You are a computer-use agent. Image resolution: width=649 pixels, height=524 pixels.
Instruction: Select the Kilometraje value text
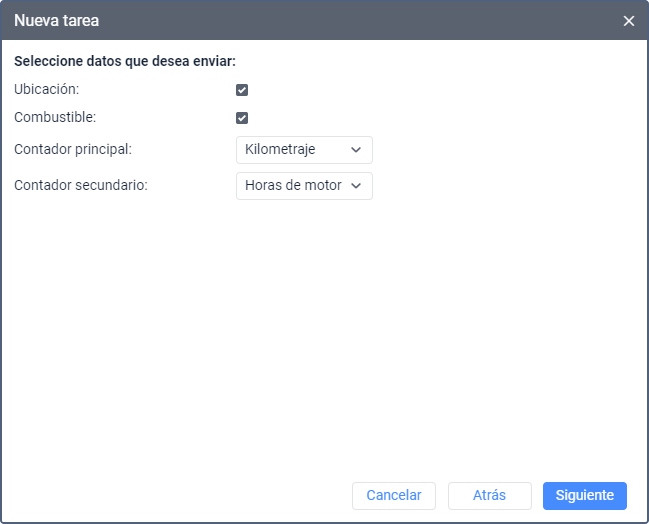[x=280, y=150]
